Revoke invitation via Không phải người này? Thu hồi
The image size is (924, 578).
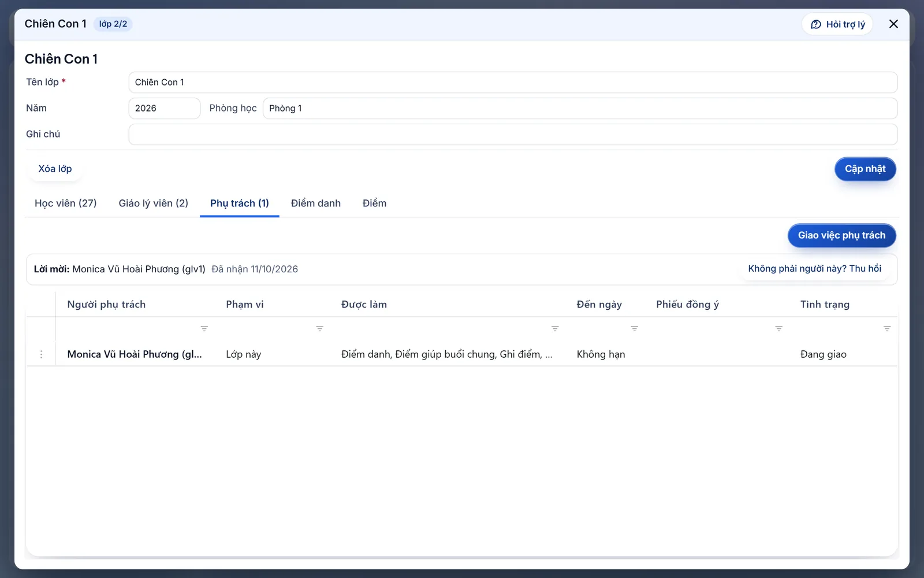(815, 269)
